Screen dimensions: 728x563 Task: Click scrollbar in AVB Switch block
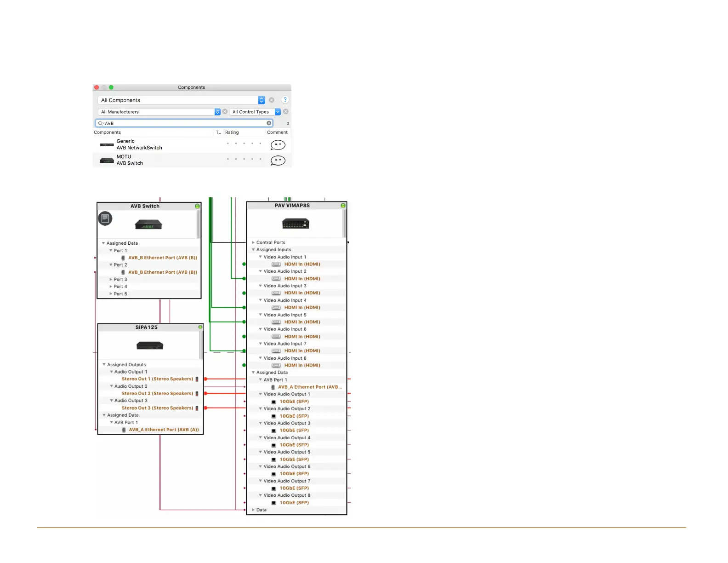[x=199, y=224]
